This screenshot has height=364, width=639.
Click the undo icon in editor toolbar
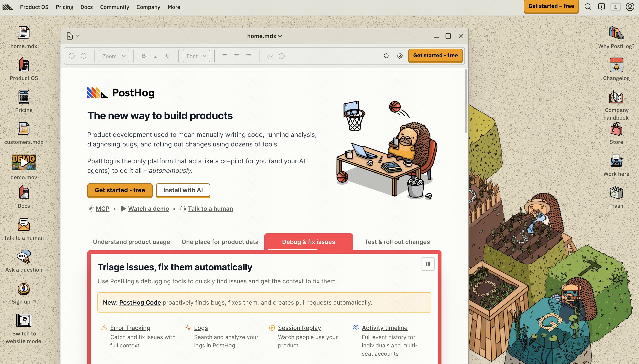tap(72, 56)
